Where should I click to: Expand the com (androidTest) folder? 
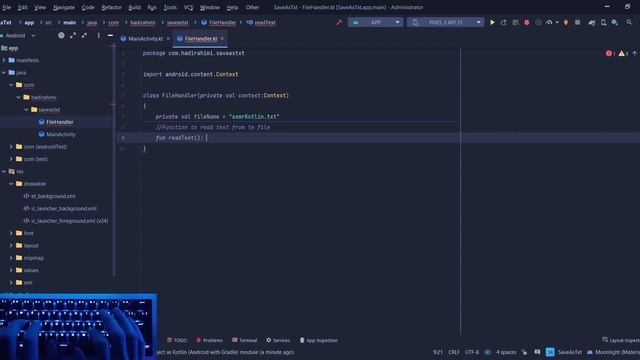(11, 147)
